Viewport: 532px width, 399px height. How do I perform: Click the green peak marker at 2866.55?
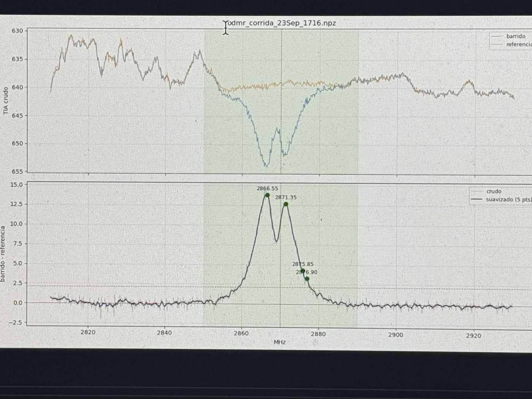point(267,195)
